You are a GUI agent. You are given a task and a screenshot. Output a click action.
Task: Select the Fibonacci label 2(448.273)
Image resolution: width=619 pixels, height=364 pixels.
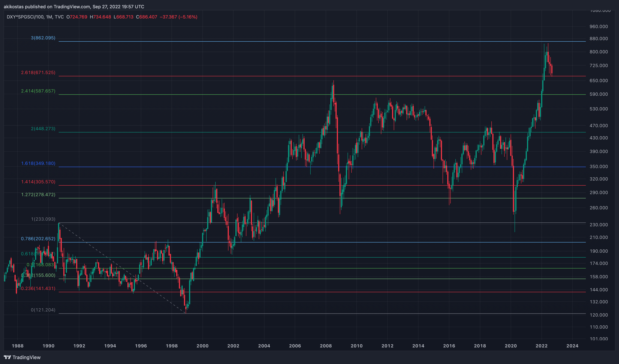pos(43,129)
